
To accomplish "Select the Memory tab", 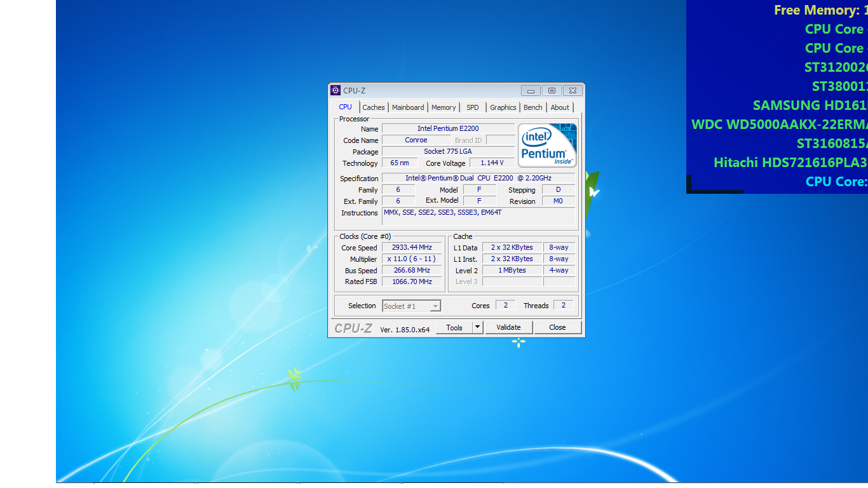I will point(444,107).
